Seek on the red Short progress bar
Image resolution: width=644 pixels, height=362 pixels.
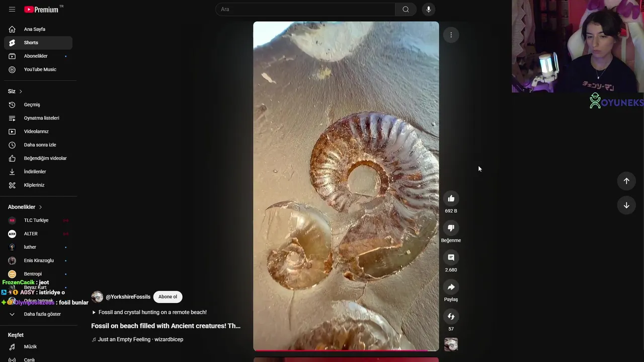click(346, 350)
